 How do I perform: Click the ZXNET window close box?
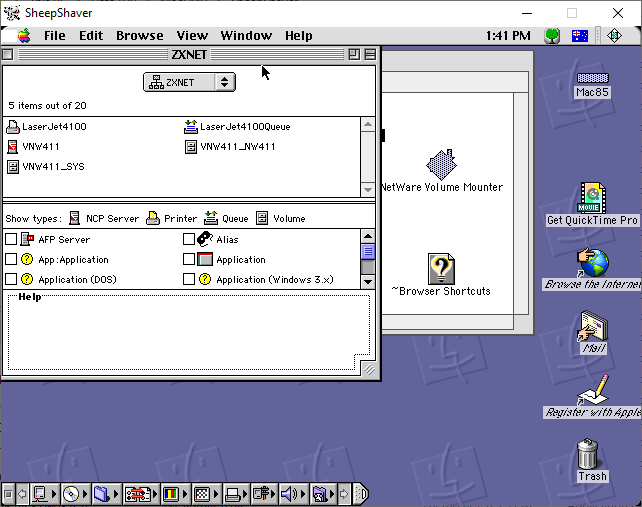click(x=8, y=54)
